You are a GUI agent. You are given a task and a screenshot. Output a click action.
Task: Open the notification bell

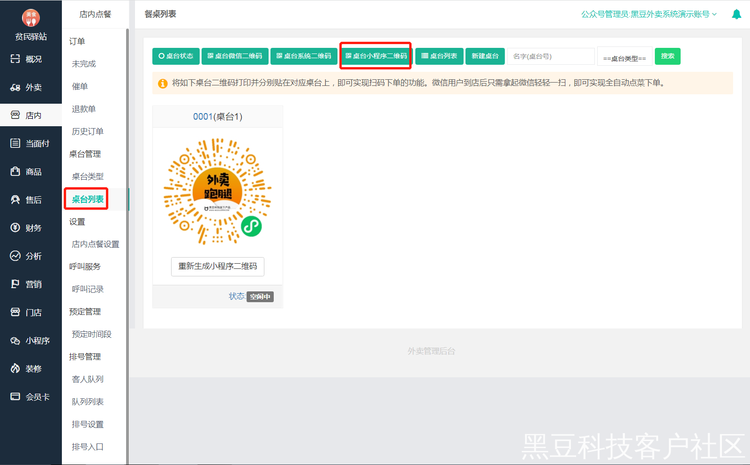pyautogui.click(x=737, y=14)
